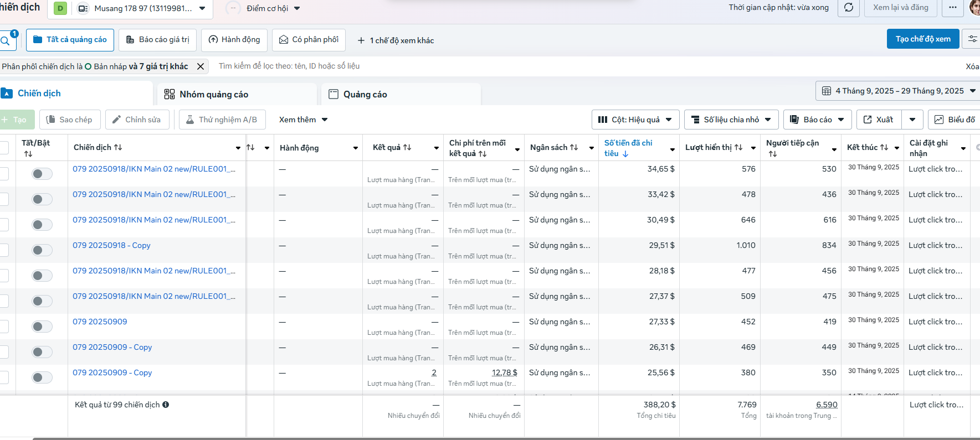Toggle the first campaign row switch
Screen dimensions: 980x440
pyautogui.click(x=42, y=174)
